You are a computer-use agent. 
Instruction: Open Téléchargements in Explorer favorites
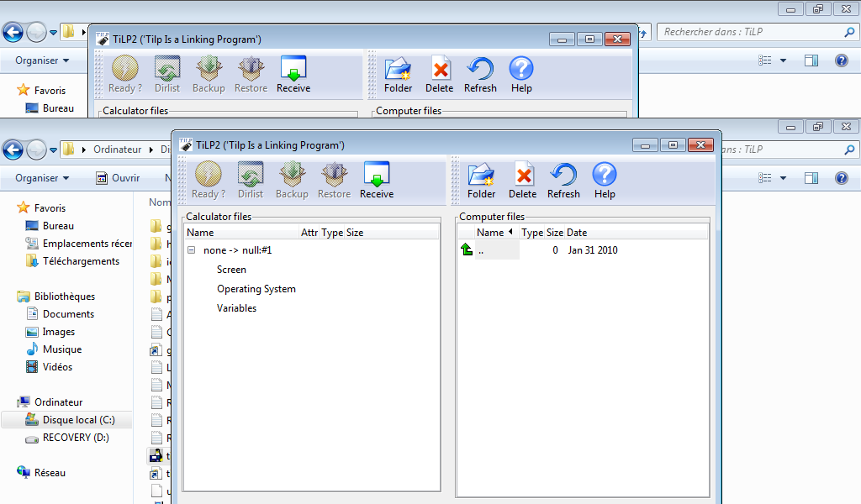tap(81, 261)
